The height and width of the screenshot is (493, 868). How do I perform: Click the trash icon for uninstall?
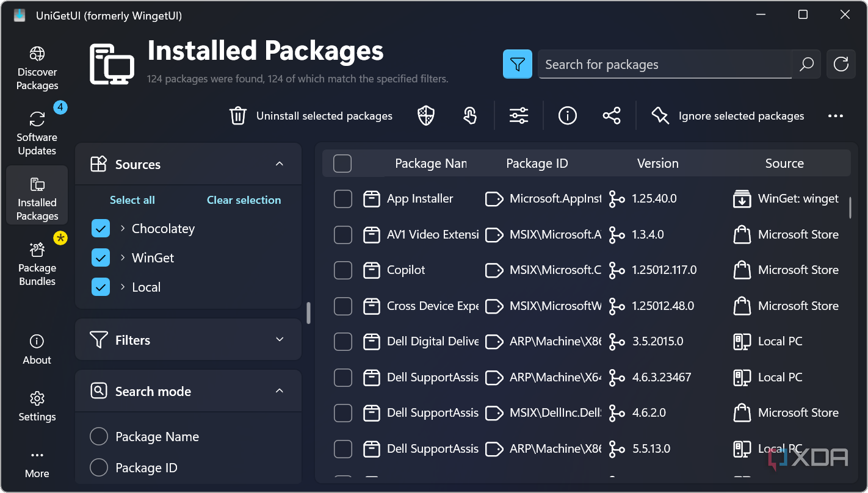click(x=238, y=115)
